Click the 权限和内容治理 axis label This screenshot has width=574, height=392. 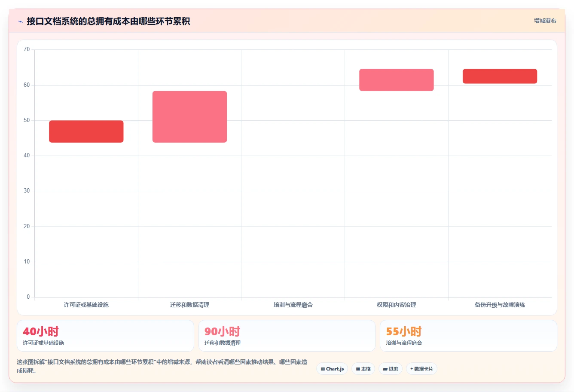point(397,305)
